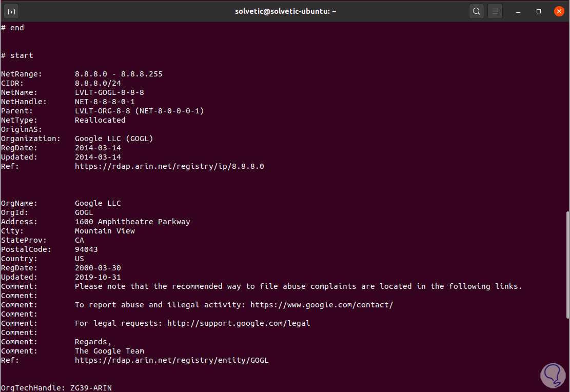Click the solvetic@solvetic-ubuntu window title
Screen dimensions: 570x392
click(285, 11)
